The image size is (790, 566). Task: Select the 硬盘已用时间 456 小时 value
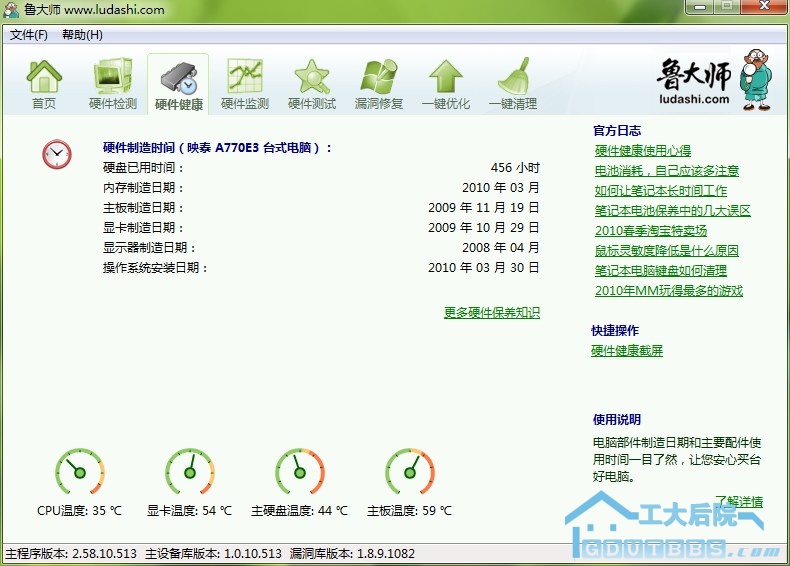tap(515, 168)
